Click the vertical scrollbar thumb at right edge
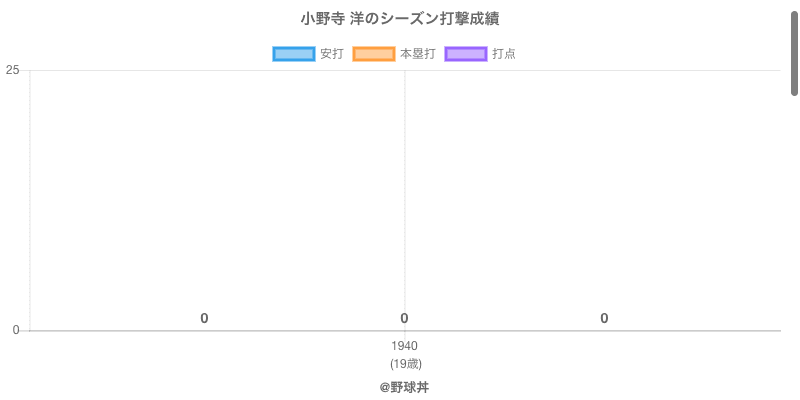This screenshot has width=800, height=400. pyautogui.click(x=795, y=50)
